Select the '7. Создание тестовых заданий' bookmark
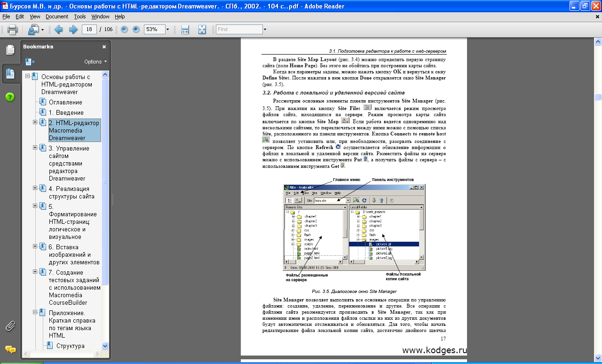Viewport: 602px width, 364px height. coord(74,287)
